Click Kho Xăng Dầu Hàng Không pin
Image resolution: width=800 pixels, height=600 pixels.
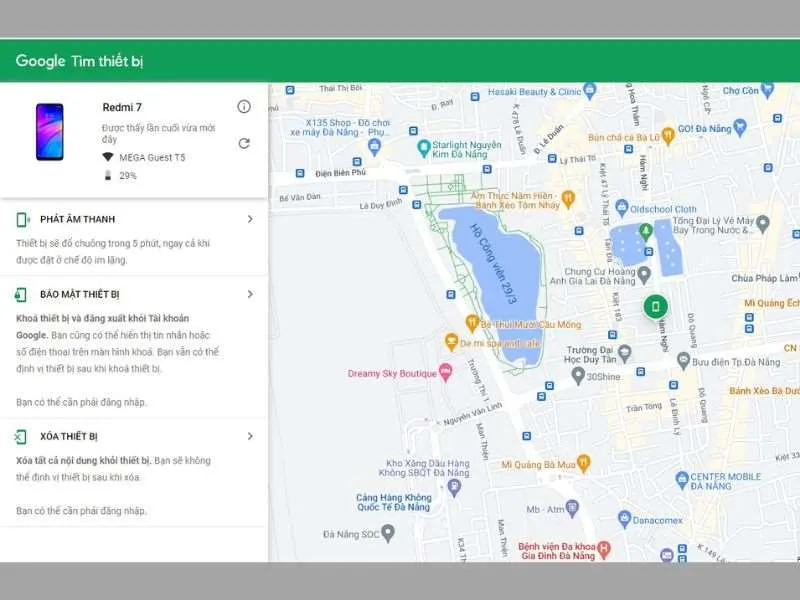[x=454, y=488]
